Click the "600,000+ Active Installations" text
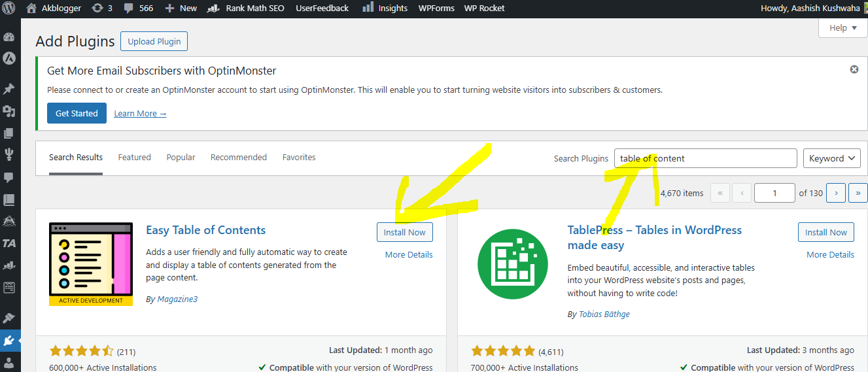 [103, 367]
